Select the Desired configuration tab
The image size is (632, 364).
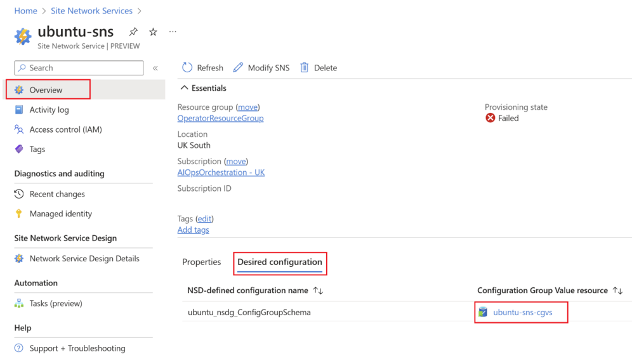point(280,262)
